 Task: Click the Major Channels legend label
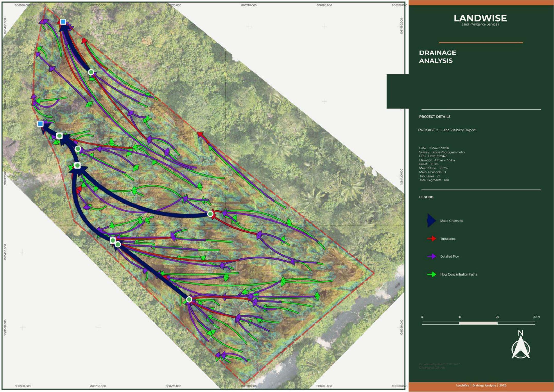click(451, 221)
